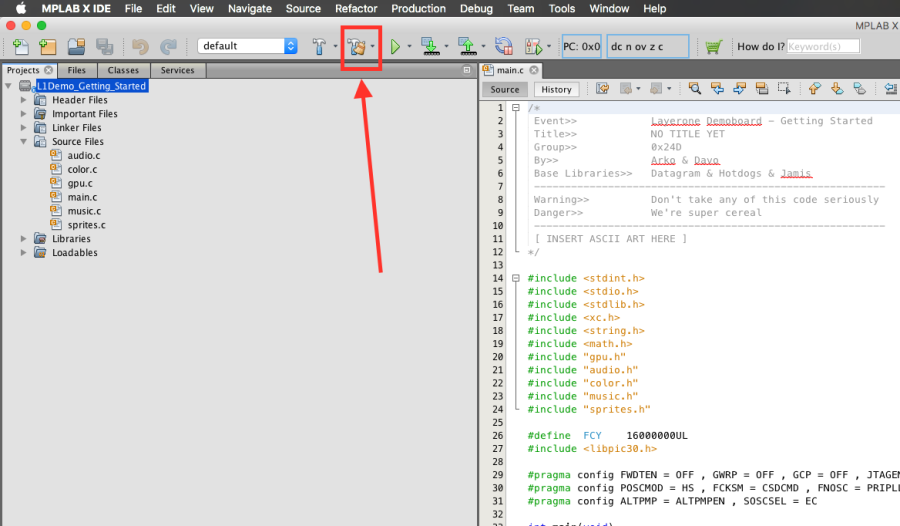This screenshot has height=526, width=900.
Task: Expand the Header Files folder
Action: coord(24,100)
